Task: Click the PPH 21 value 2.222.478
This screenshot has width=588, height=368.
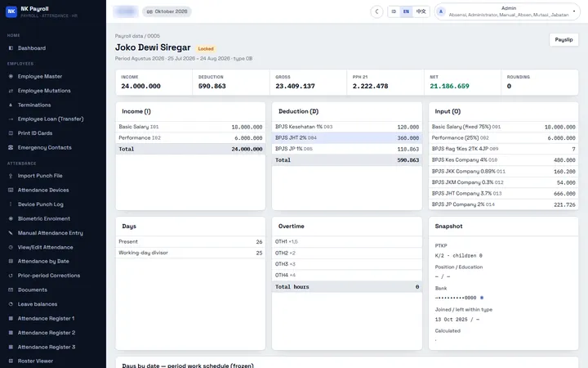Action: coord(370,86)
